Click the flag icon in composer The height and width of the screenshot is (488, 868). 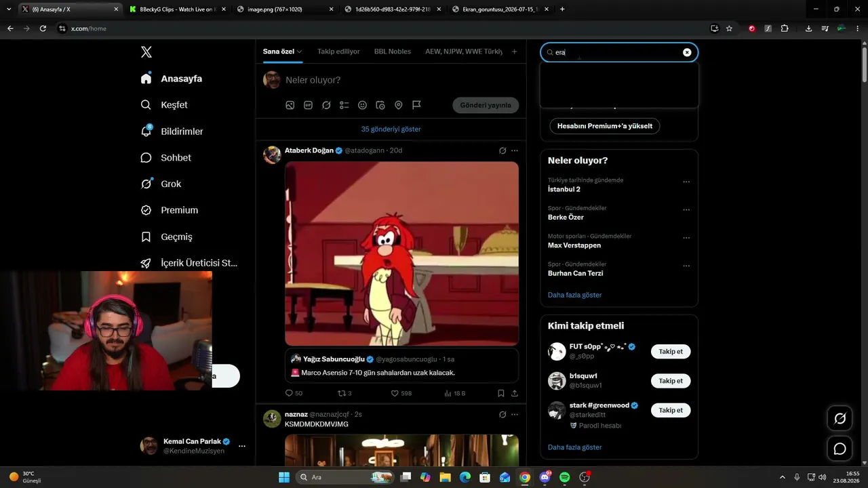(x=416, y=105)
